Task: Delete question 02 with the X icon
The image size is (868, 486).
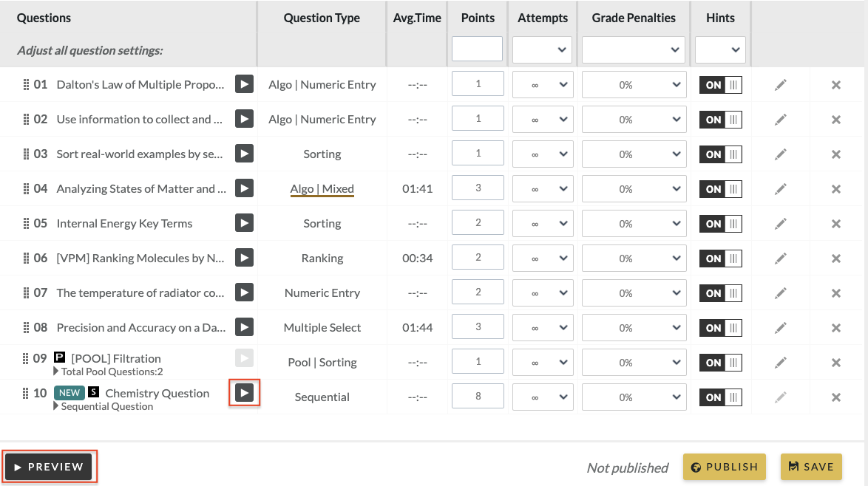Action: click(x=836, y=120)
